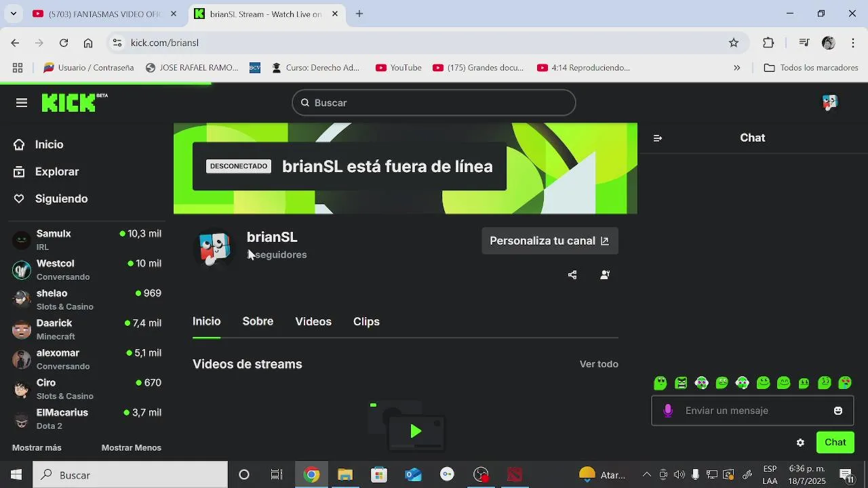Open Chrome media control icon
The image size is (868, 488).
[x=804, y=43]
